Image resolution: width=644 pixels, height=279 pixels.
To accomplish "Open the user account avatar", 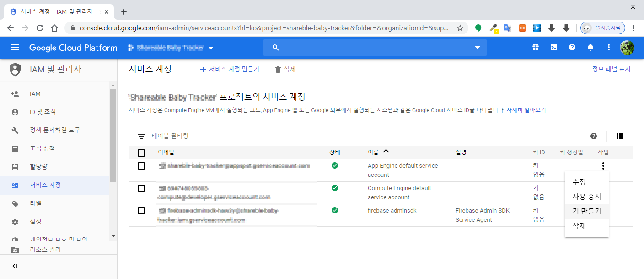I will click(x=627, y=47).
